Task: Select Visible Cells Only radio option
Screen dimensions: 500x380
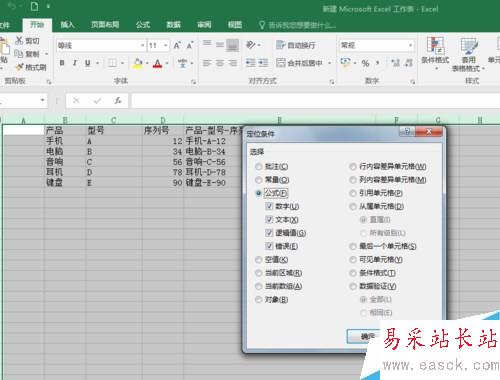Action: point(376,259)
